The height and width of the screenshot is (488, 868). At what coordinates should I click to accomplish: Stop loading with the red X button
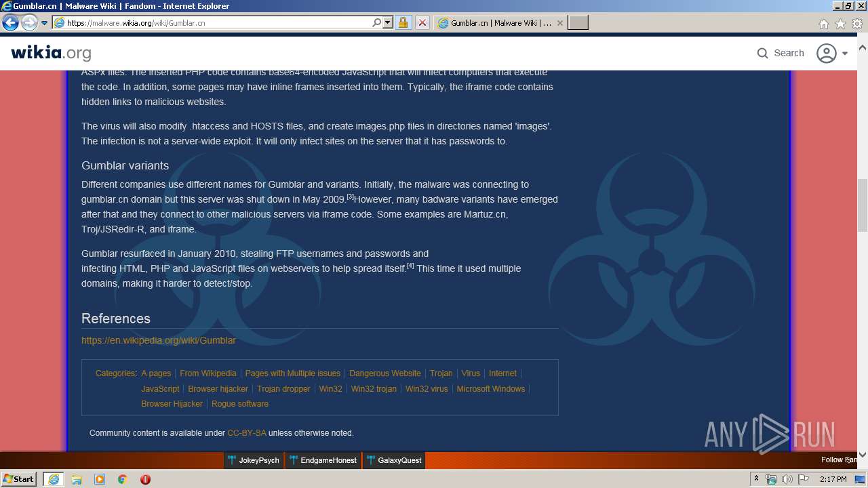pyautogui.click(x=422, y=22)
